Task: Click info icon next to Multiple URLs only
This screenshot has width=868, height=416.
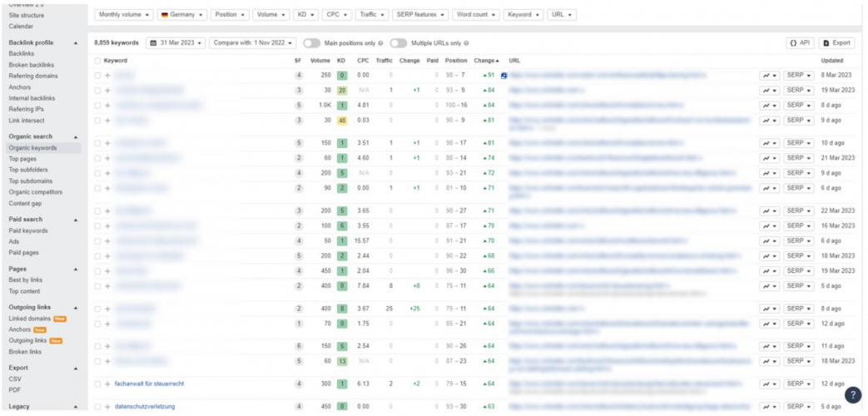Action: 466,43
